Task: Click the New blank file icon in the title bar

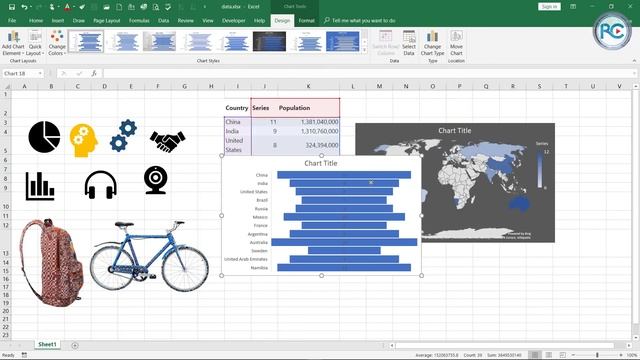Action: coord(119,7)
